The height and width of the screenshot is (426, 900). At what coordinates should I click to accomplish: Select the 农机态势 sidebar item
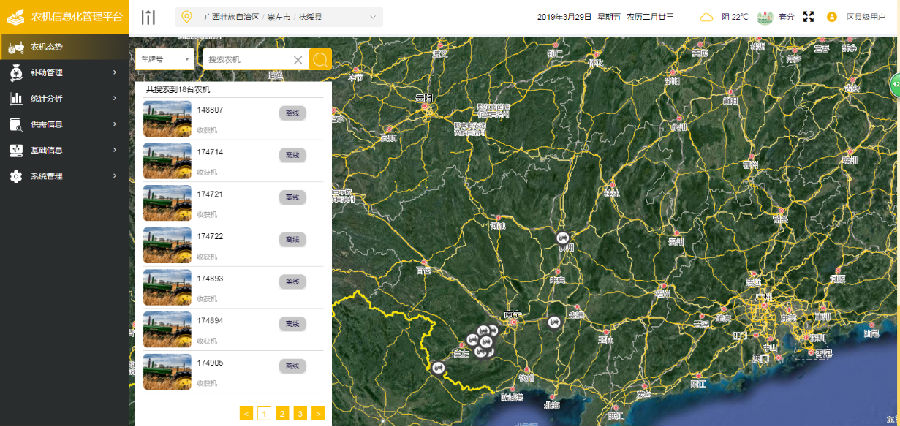click(x=65, y=47)
